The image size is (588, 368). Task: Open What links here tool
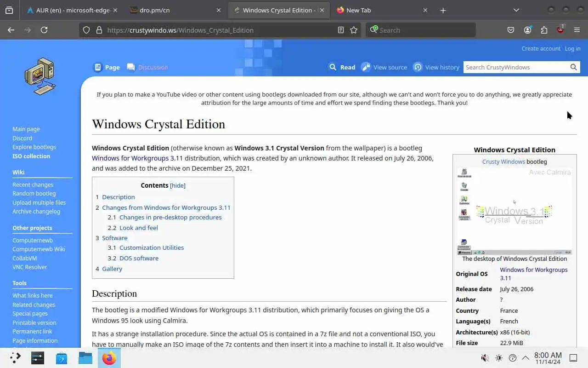[x=33, y=295]
